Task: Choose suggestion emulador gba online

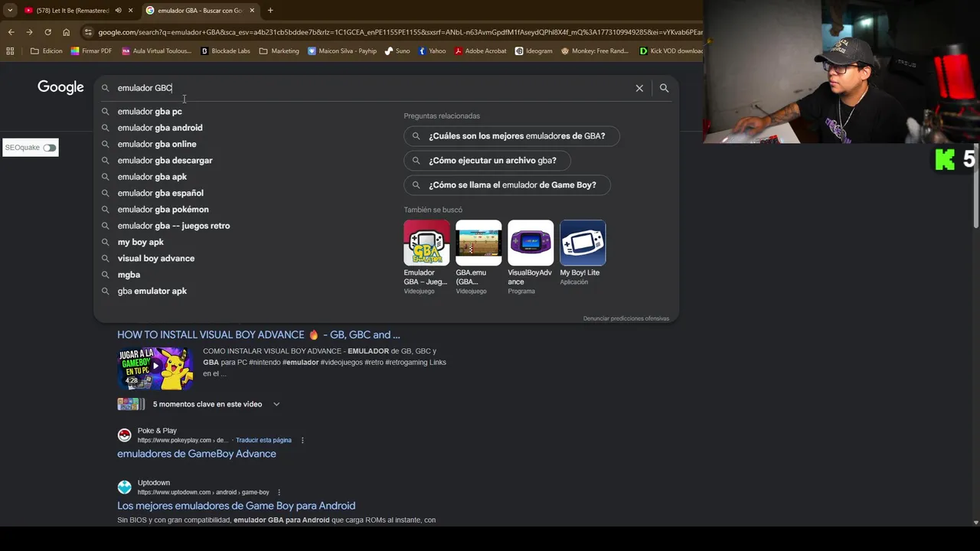Action: click(157, 144)
